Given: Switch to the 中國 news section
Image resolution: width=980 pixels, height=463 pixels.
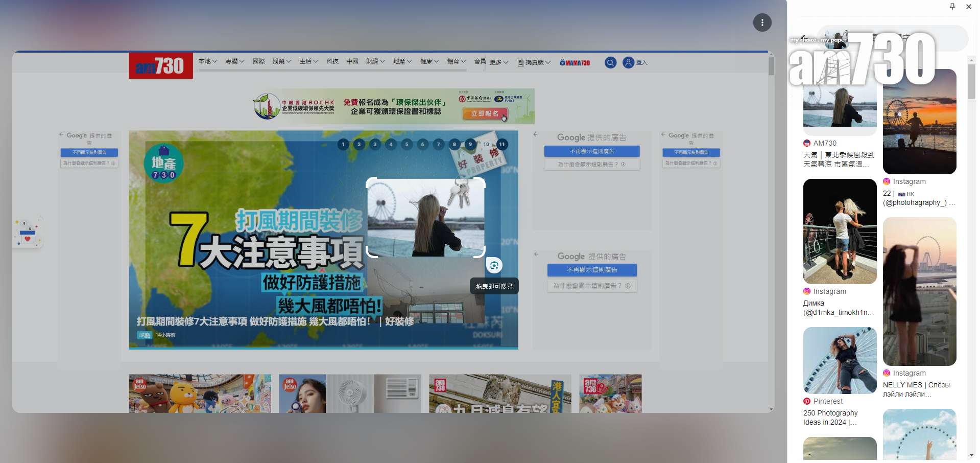Looking at the screenshot, I should pyautogui.click(x=352, y=60).
